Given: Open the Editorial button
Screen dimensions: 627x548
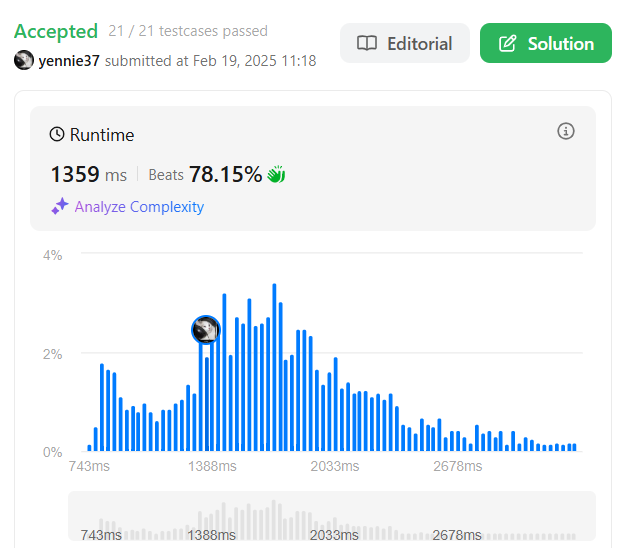Looking at the screenshot, I should click(405, 43).
